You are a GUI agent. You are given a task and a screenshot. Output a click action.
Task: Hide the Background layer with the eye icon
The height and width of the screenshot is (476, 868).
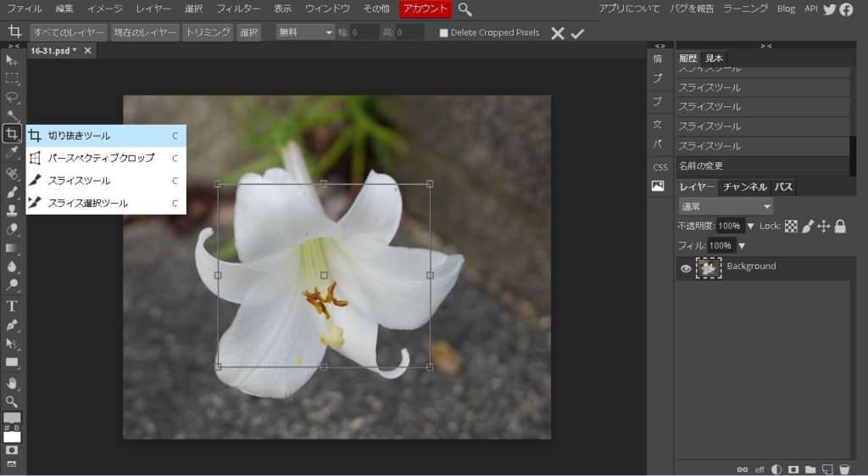click(x=686, y=268)
